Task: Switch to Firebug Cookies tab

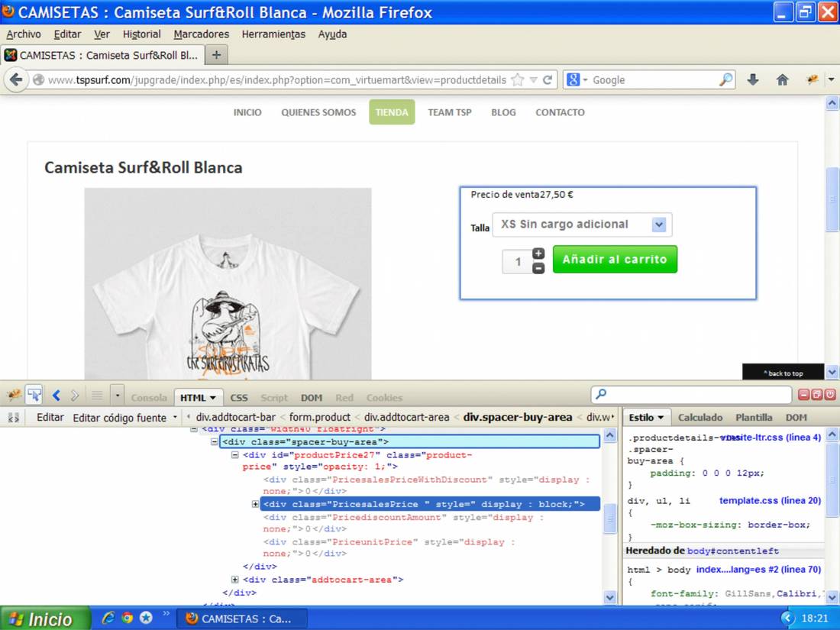Action: (x=384, y=398)
